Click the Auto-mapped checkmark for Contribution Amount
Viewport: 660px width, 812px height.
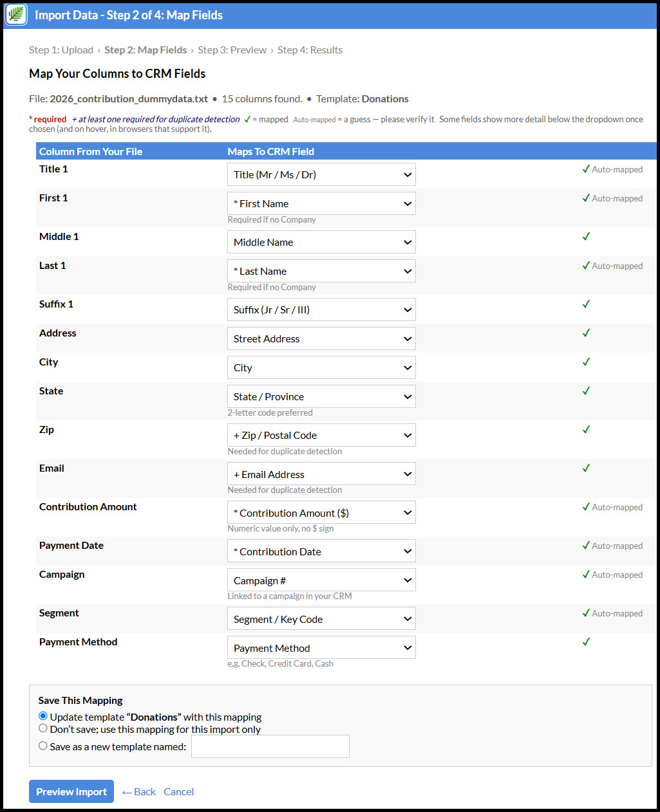pos(586,507)
